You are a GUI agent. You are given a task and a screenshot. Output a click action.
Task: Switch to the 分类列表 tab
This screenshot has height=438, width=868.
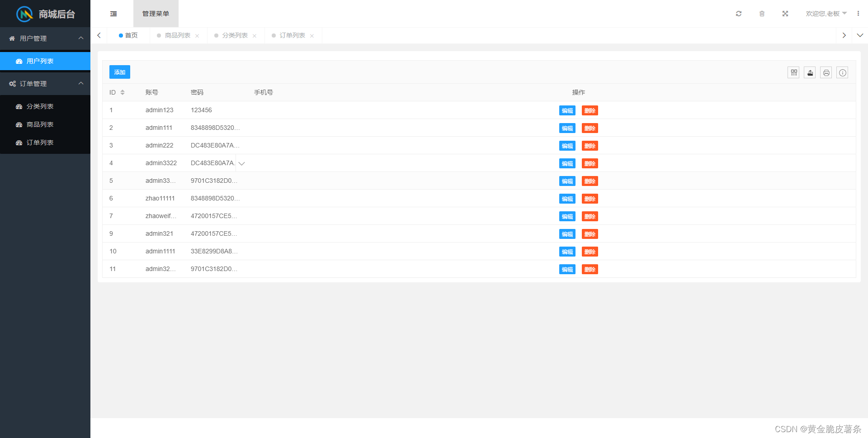[x=235, y=35]
